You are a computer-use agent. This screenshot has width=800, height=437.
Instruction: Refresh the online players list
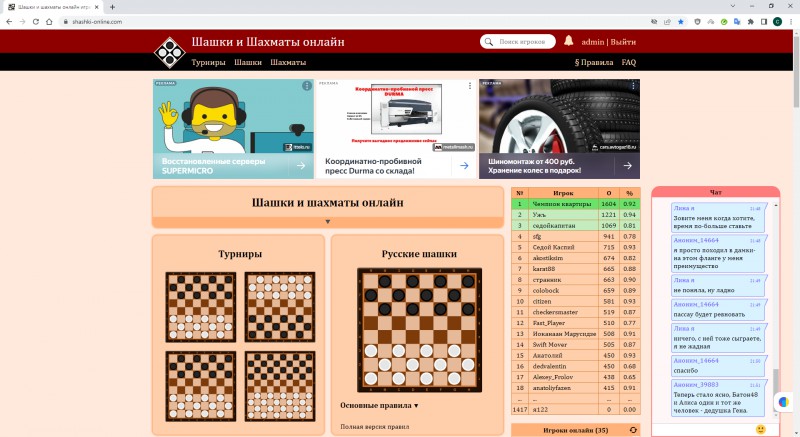[x=633, y=430]
